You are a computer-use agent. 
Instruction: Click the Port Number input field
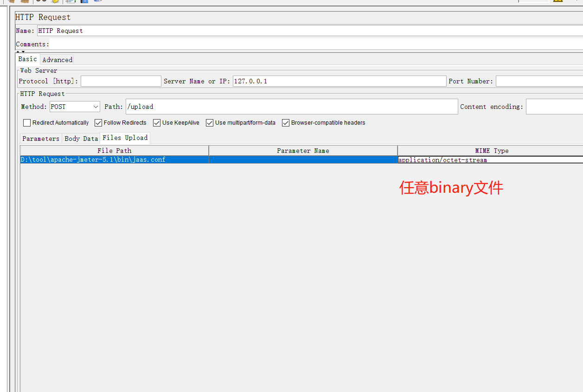point(539,81)
